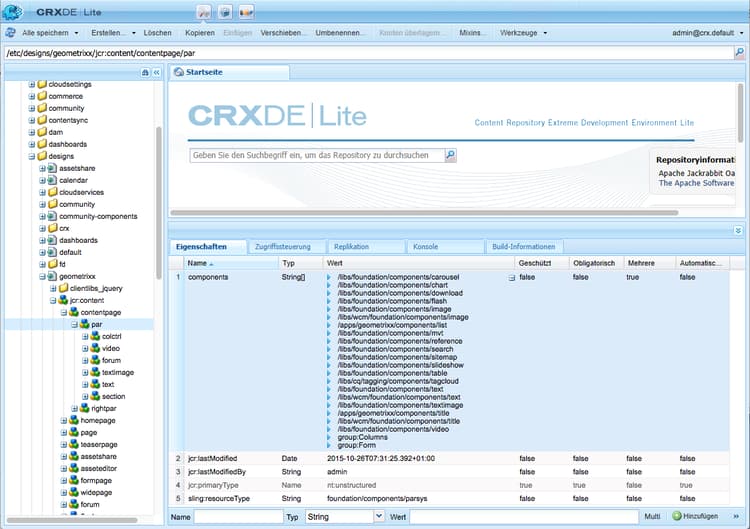This screenshot has width=750, height=529.
Task: Click the Löschen toolbar button
Action: pyautogui.click(x=157, y=33)
